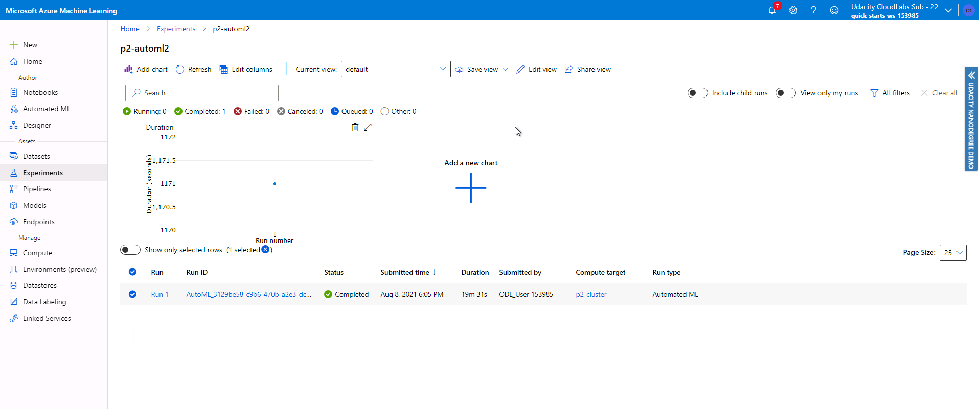Click Edit view pencil button

536,69
